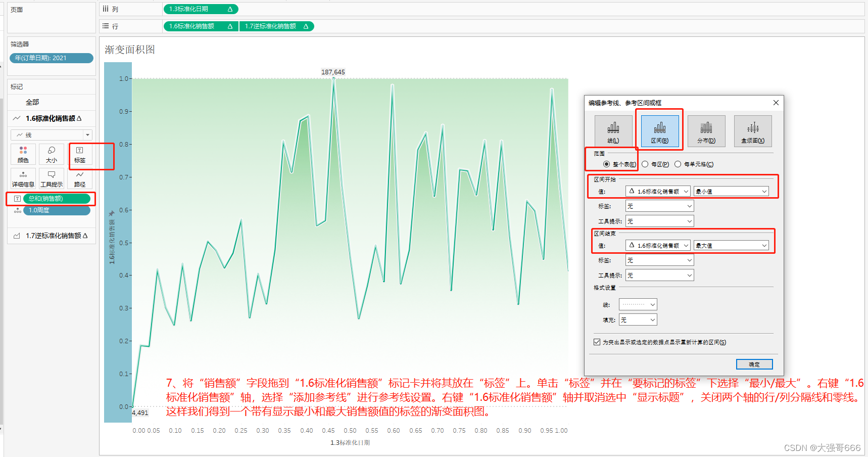Viewport: 868px width, 457px height.
Task: Click the 总和(销售额) pill on marks card
Action: tap(57, 199)
